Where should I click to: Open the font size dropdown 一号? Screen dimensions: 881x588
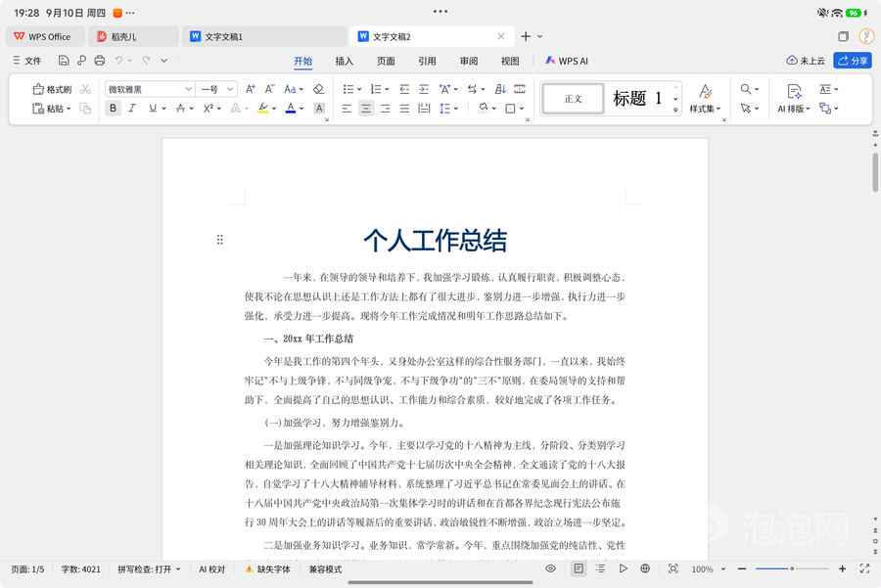217,89
